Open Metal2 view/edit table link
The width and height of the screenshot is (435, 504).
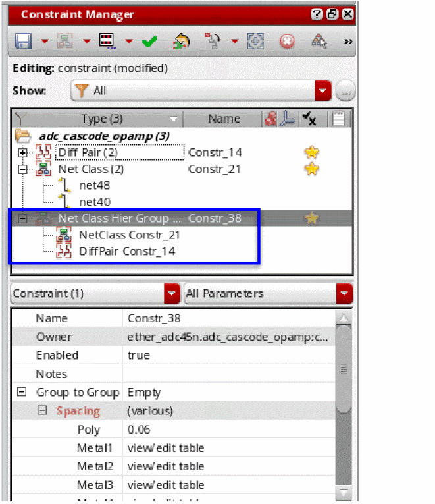(166, 466)
